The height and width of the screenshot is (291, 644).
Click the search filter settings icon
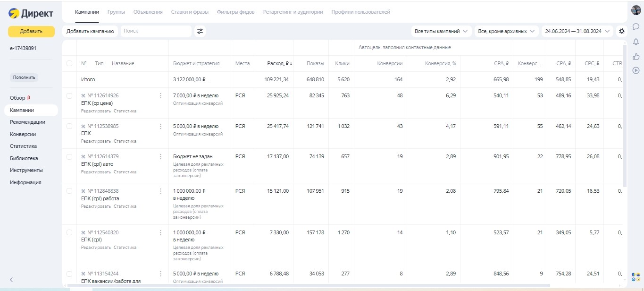coord(200,31)
